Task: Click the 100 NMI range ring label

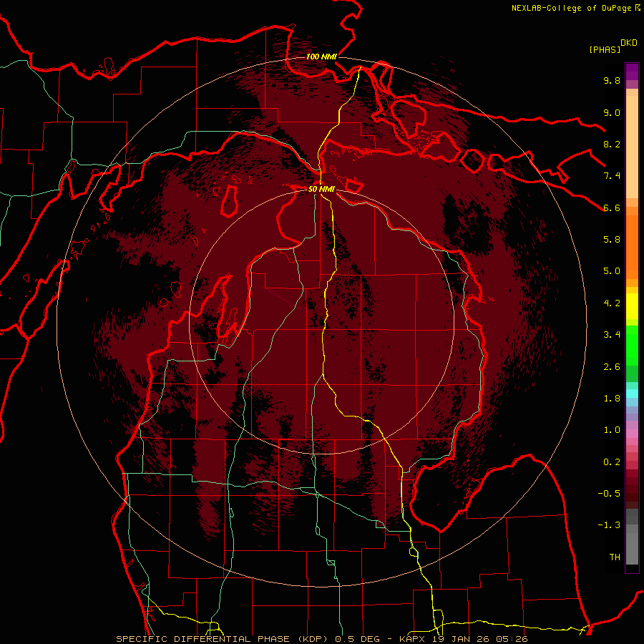Action: tap(321, 57)
